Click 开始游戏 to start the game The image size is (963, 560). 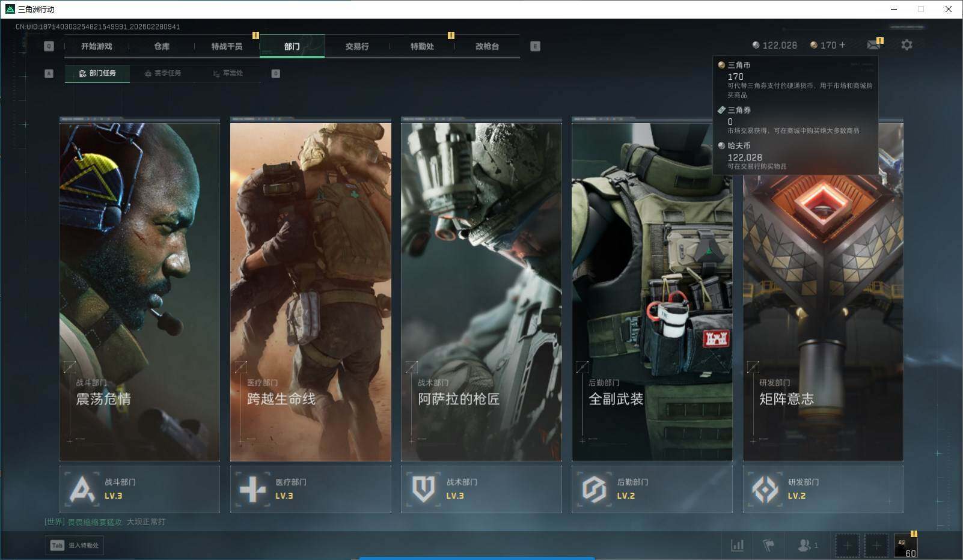click(x=97, y=46)
